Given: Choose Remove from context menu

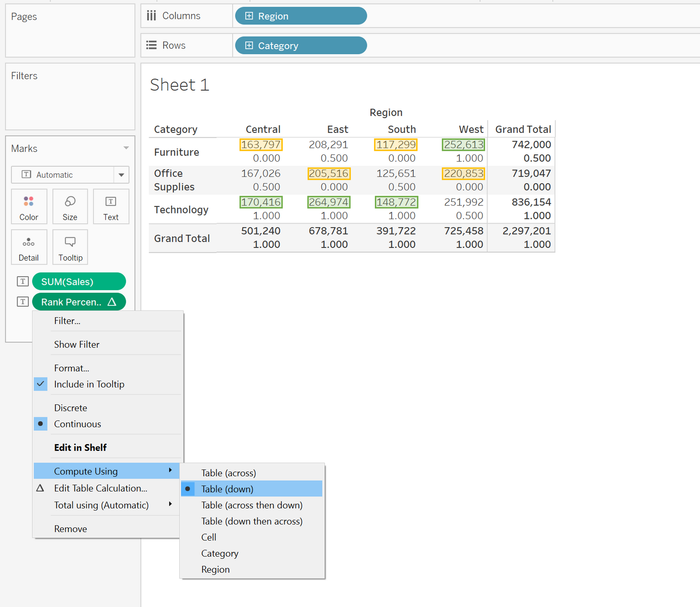Looking at the screenshot, I should [70, 529].
